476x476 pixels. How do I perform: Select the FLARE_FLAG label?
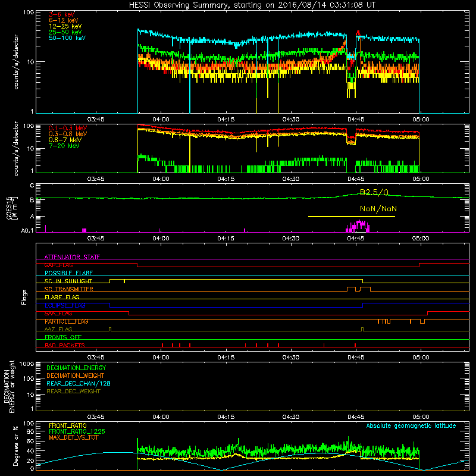pyautogui.click(x=62, y=297)
